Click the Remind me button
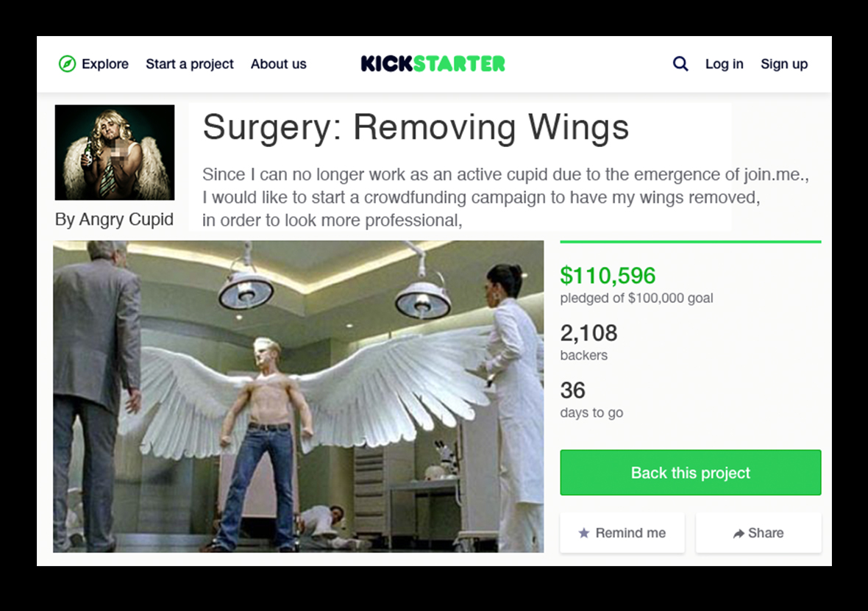This screenshot has height=611, width=868. click(x=622, y=533)
